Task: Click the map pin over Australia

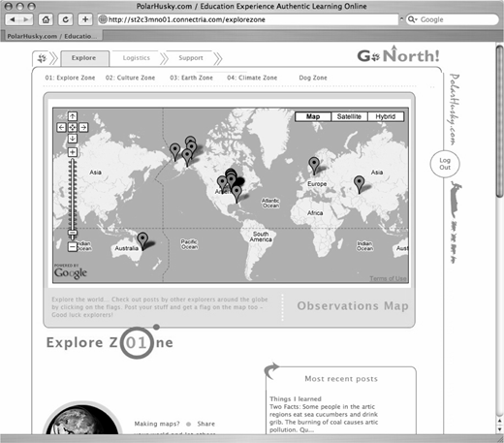Action: tap(142, 240)
